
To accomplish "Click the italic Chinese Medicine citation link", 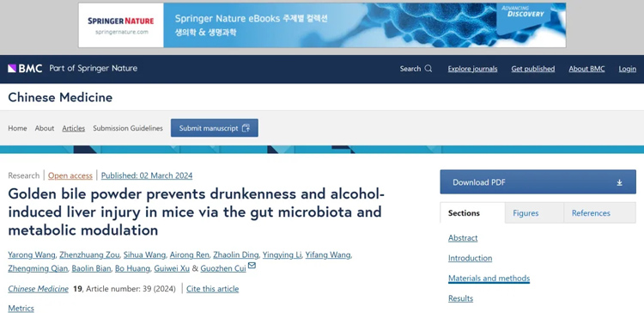I will pyautogui.click(x=38, y=289).
